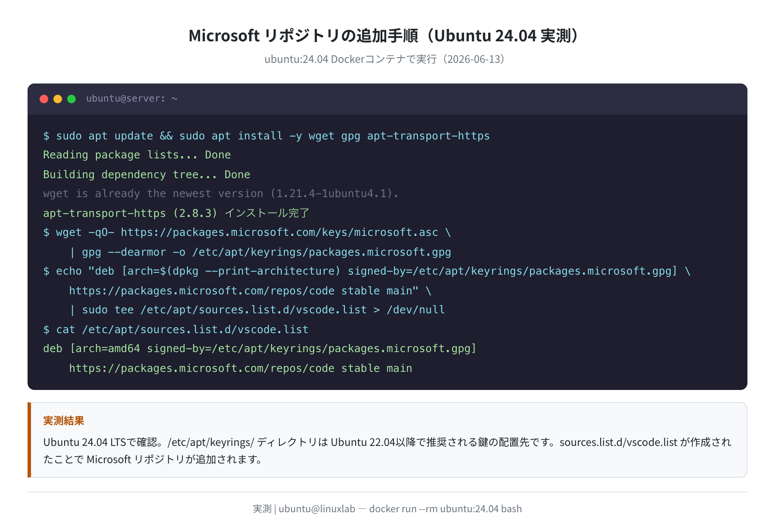This screenshot has height=532, width=775.
Task: Click the final repo URL output line of the terminal
Action: pyautogui.click(x=241, y=368)
